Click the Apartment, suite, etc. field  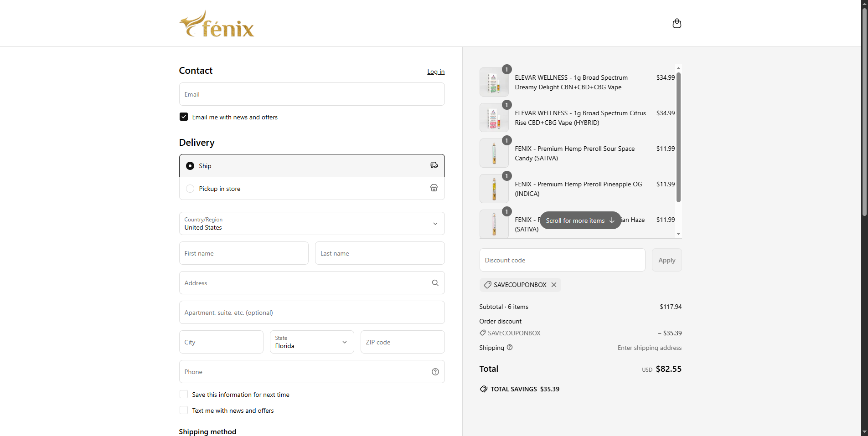(x=312, y=312)
